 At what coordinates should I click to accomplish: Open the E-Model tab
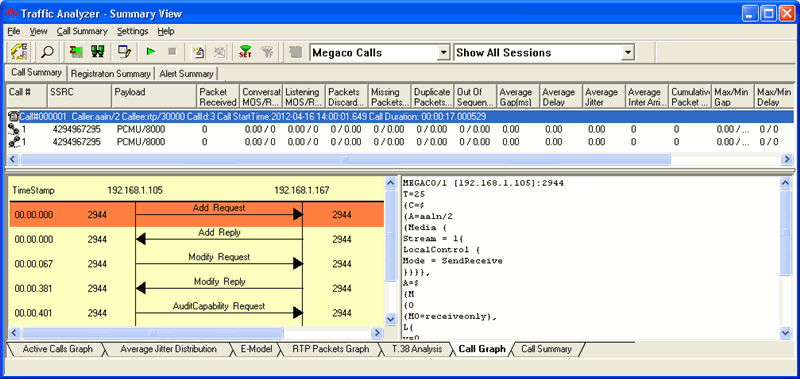(257, 349)
